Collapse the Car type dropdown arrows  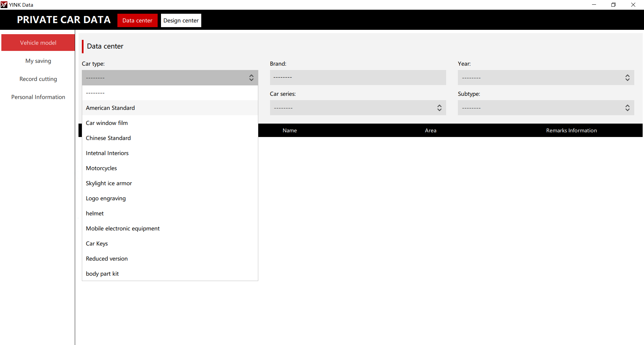251,78
